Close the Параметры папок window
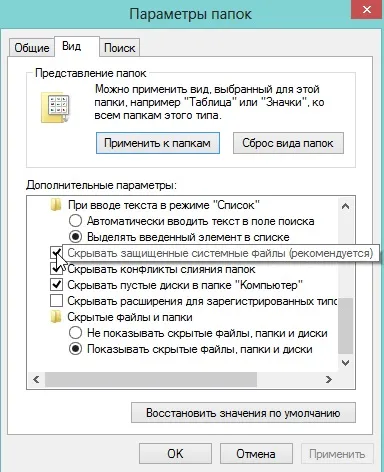384x472 pixels. 367,9
